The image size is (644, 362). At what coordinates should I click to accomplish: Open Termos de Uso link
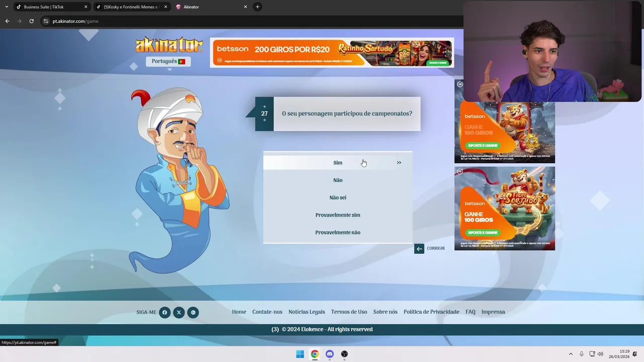349,312
